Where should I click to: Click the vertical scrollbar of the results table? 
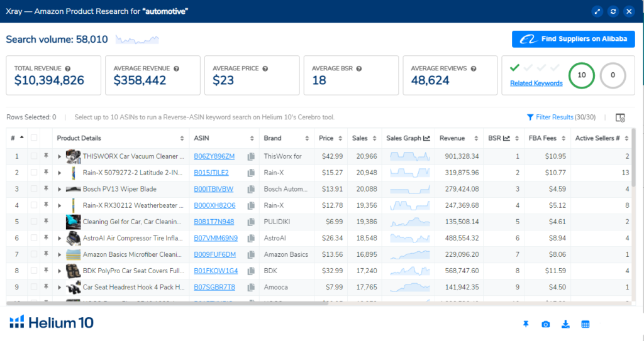[x=634, y=188]
